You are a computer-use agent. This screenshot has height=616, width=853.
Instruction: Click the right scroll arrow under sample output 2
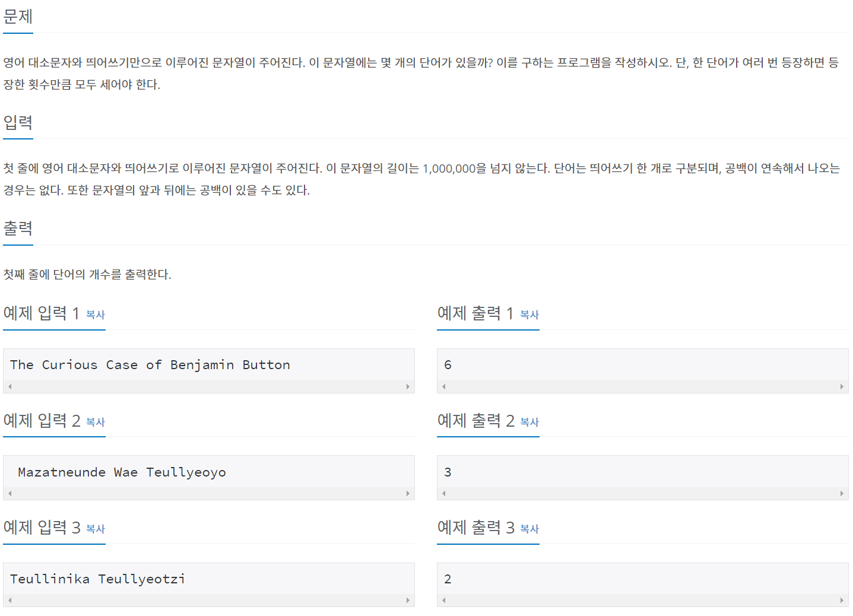(x=842, y=493)
